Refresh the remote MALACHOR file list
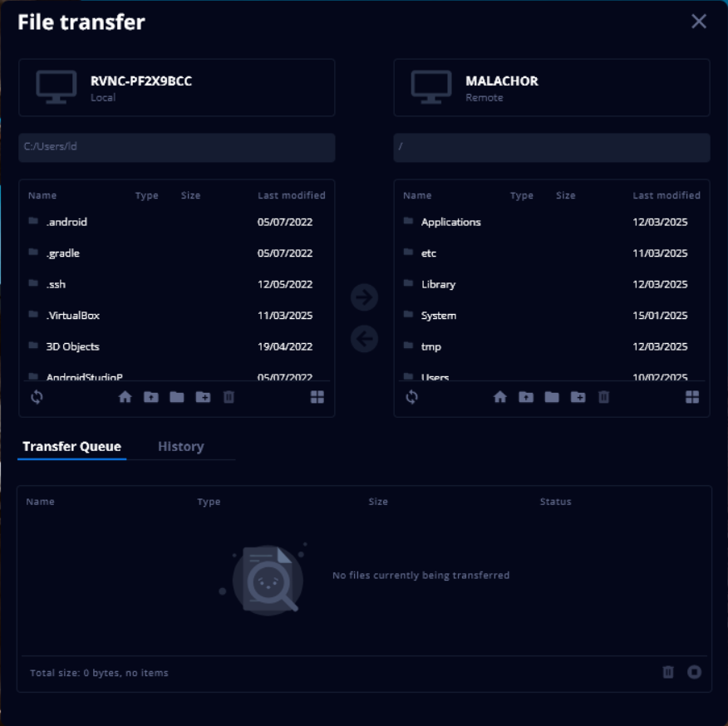This screenshot has width=728, height=726. 411,397
